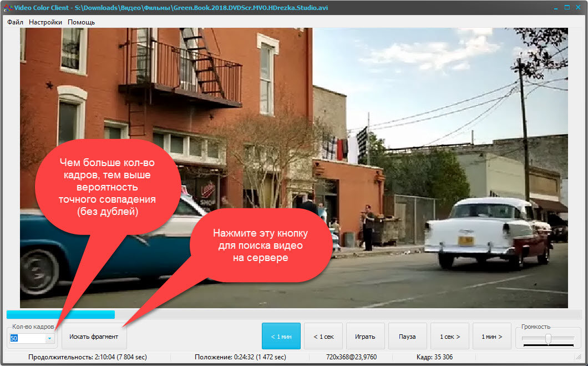Start playback with the Играть button
The image size is (588, 366).
point(365,337)
